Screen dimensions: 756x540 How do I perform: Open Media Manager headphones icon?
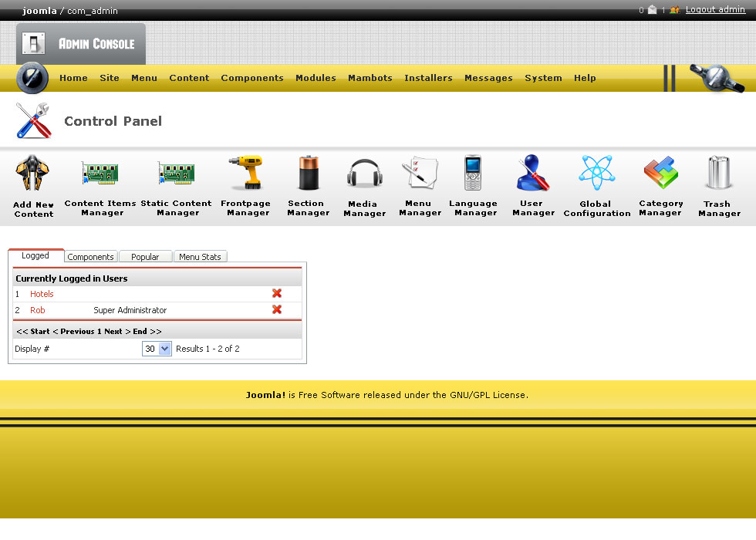[x=364, y=173]
